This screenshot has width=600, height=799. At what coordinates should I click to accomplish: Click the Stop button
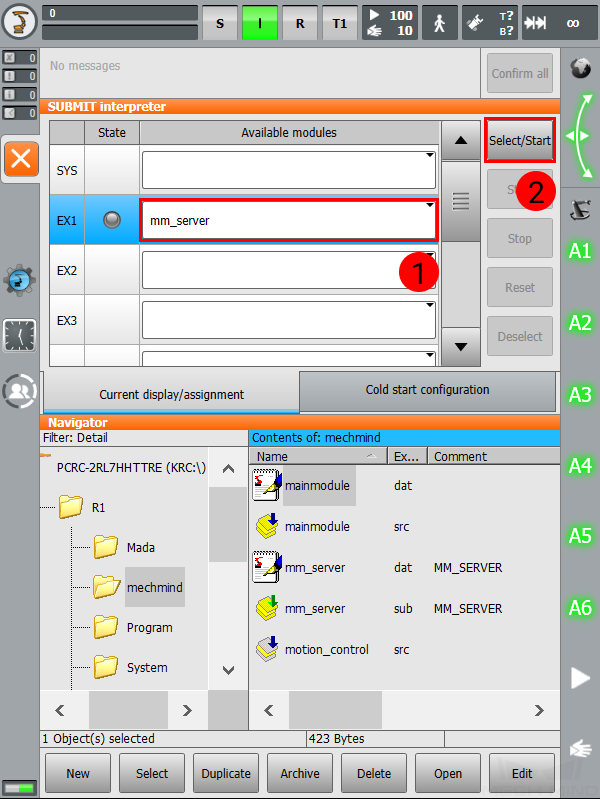click(519, 238)
